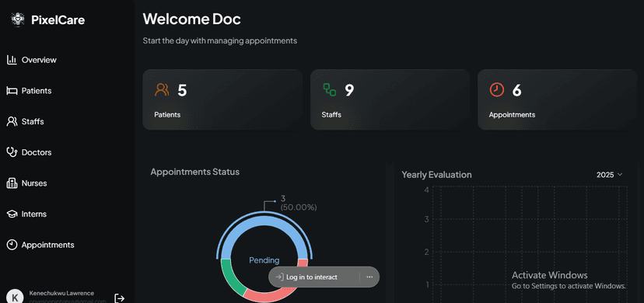
Task: Click the Log in to interact button
Action: click(x=306, y=277)
